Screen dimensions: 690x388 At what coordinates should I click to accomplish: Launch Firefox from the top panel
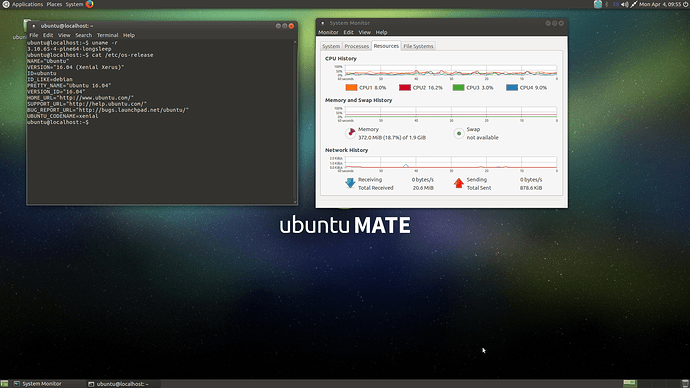tap(89, 4)
